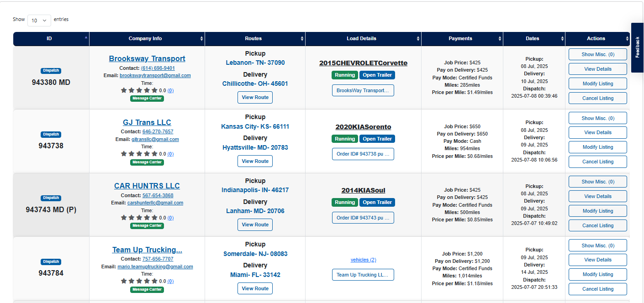Click Team Up Trucking star rating
644x303 pixels.
tap(139, 281)
